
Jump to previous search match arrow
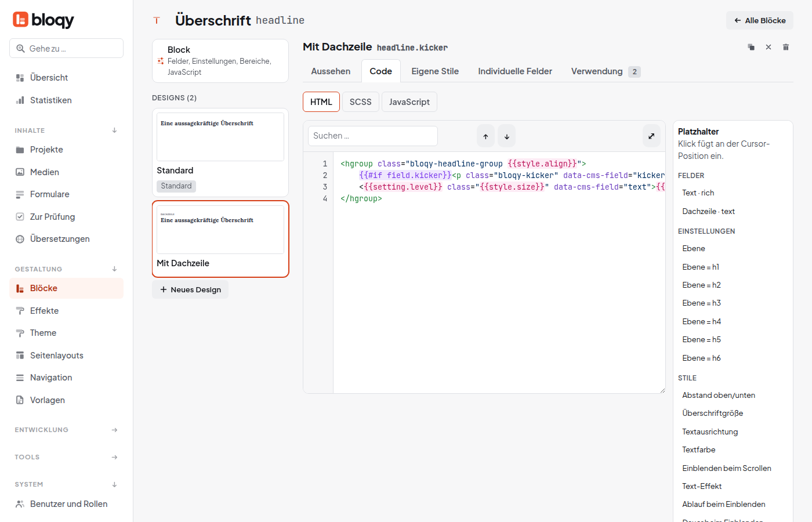[486, 136]
